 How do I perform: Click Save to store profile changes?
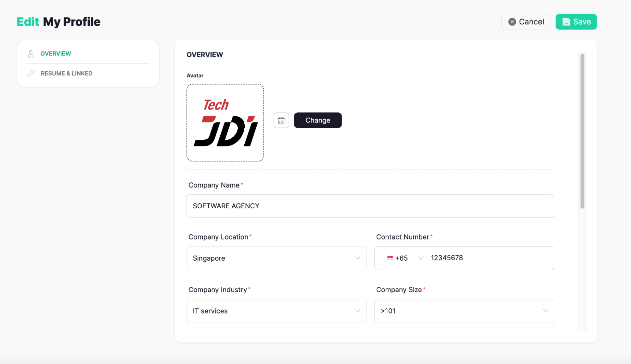[576, 21]
